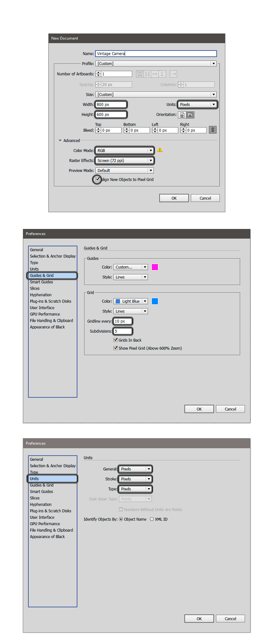Open the Color Mode dropdown
This screenshot has width=274, height=644.
click(124, 150)
